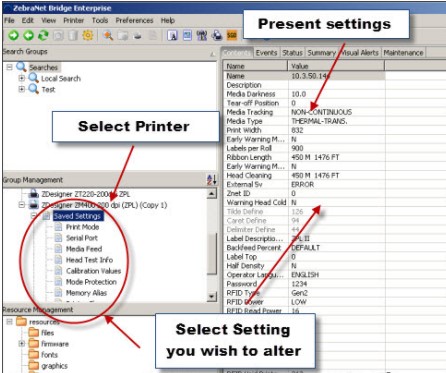The image size is (446, 373).
Task: Switch to the Events tab
Action: coord(266,53)
